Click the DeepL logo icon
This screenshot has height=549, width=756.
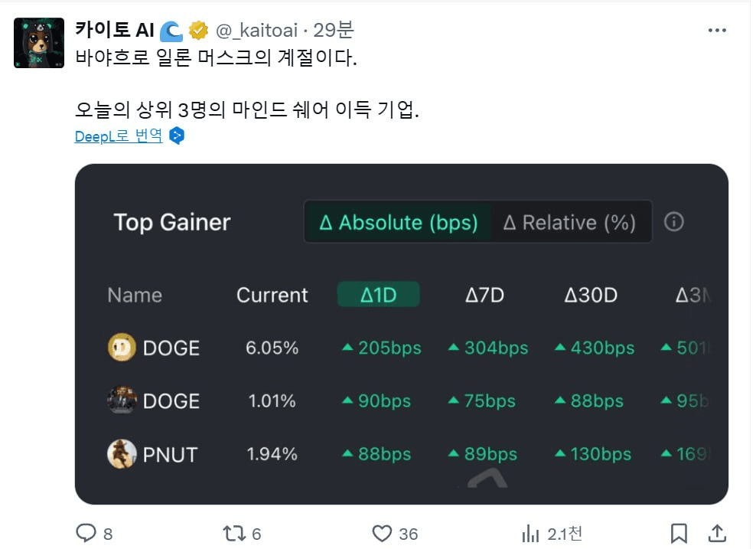177,136
